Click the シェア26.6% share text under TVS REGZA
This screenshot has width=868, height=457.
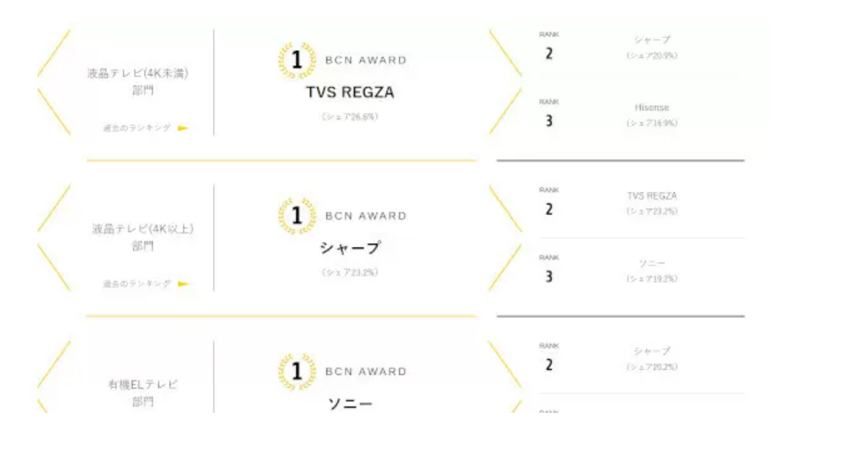coord(350,117)
